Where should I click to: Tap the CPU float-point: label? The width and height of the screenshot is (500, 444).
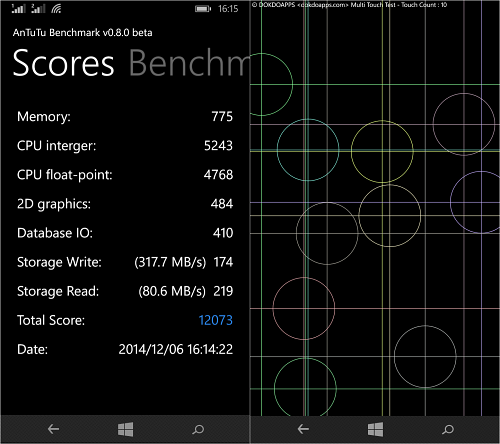[x=65, y=175]
